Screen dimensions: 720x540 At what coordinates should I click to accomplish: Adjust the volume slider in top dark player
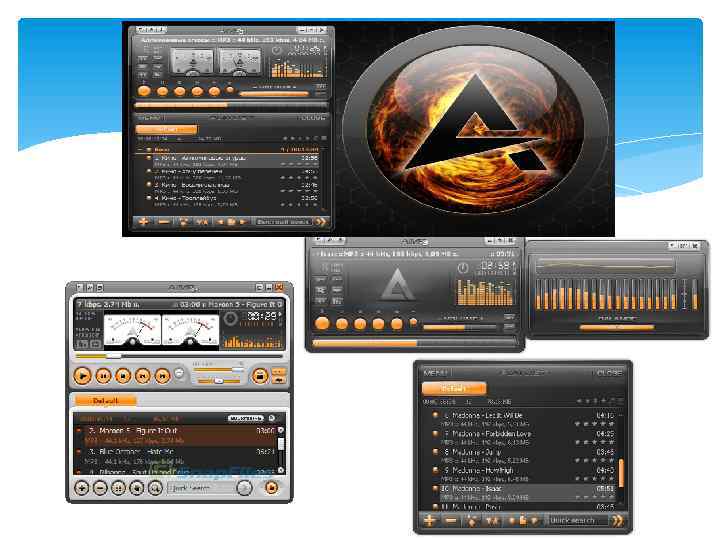tap(274, 94)
